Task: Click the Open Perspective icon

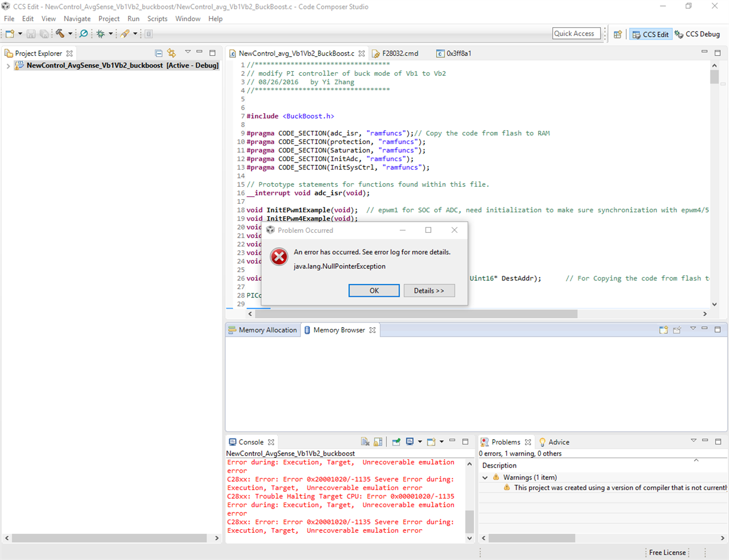Action: point(618,34)
